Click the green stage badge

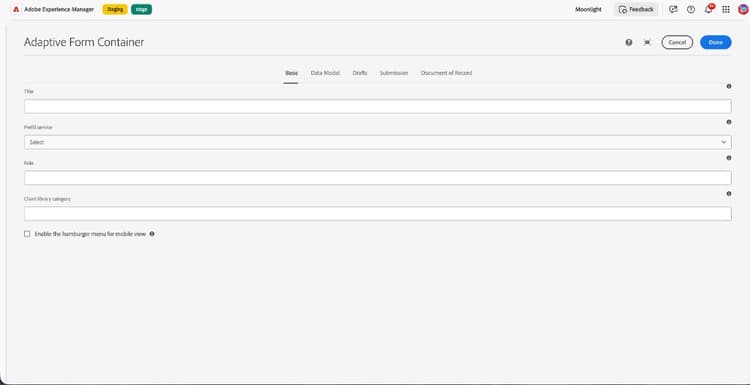pos(141,10)
